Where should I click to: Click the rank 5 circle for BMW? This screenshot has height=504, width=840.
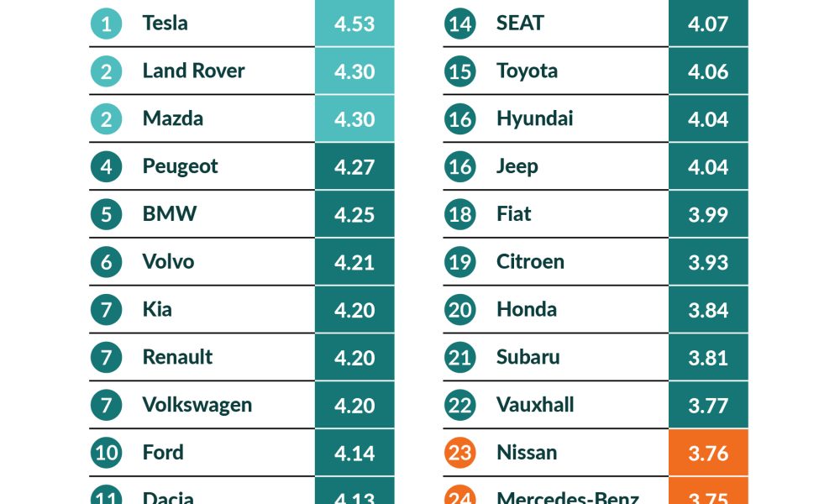click(106, 215)
